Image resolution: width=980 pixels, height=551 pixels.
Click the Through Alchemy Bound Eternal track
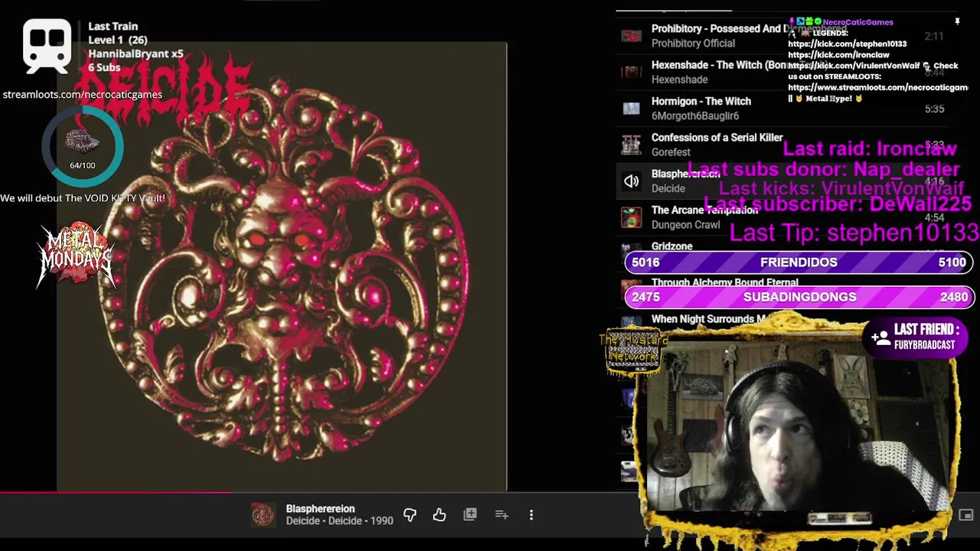pos(724,282)
